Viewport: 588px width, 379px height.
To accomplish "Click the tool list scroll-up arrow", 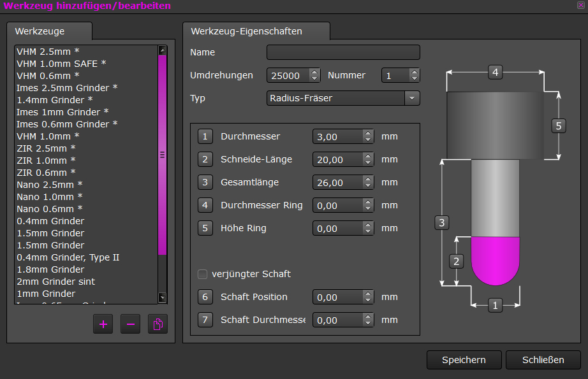I will coord(163,50).
